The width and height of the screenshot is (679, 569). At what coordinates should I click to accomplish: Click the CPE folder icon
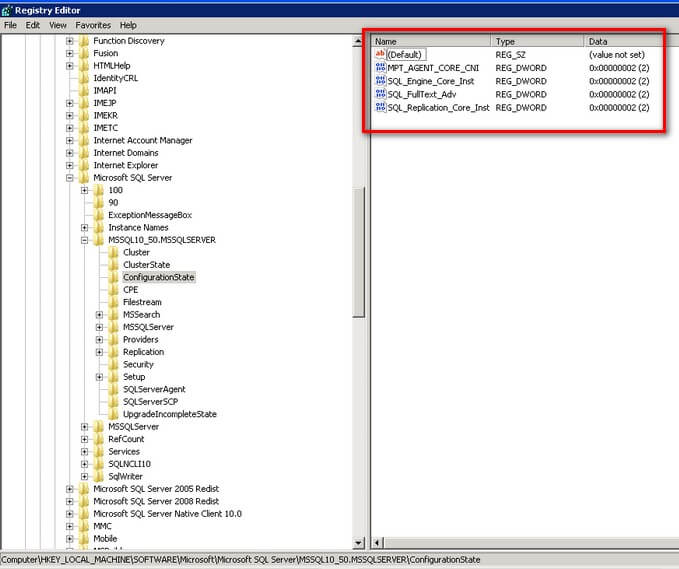point(113,290)
